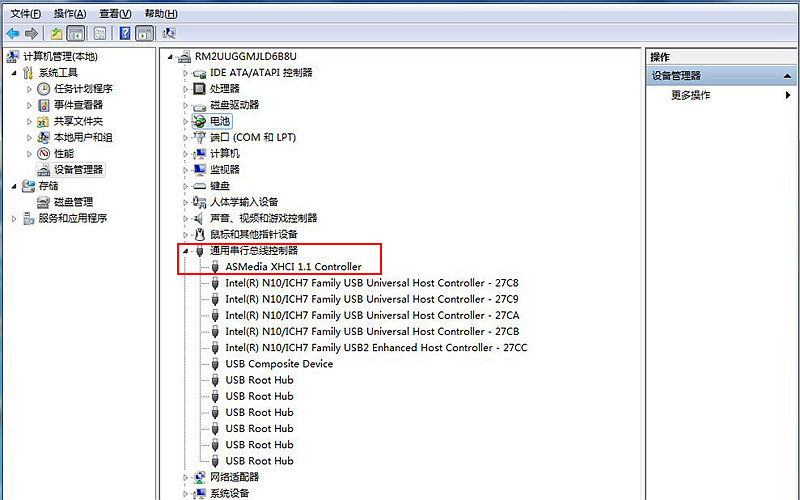Click the 系统设备 icon
The width and height of the screenshot is (800, 500).
pyautogui.click(x=199, y=493)
